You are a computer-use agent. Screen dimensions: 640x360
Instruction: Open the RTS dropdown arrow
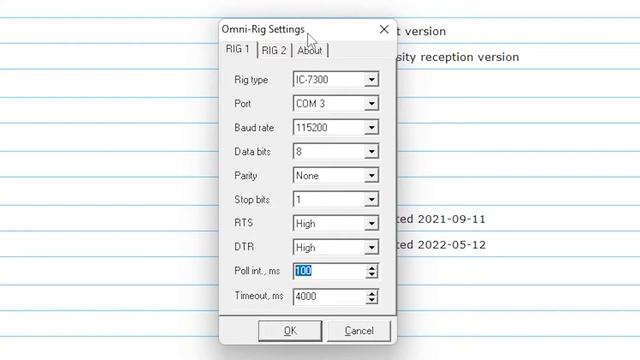371,224
